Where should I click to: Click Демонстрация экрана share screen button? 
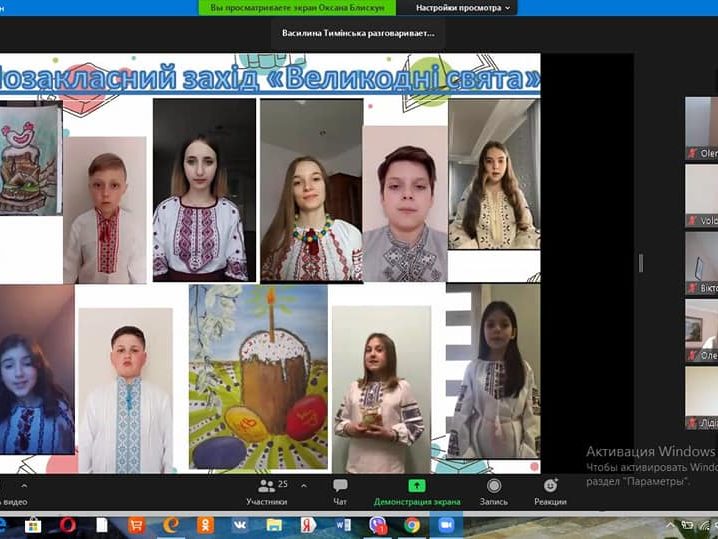pos(417,490)
